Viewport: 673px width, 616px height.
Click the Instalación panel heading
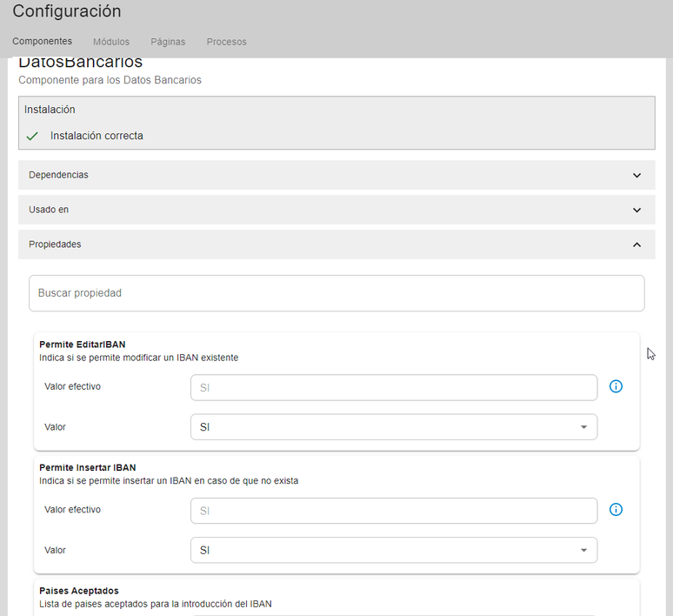tap(50, 110)
